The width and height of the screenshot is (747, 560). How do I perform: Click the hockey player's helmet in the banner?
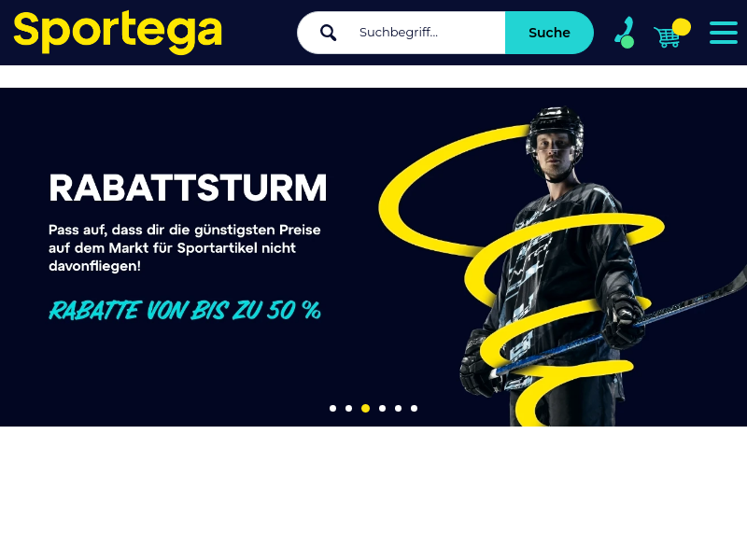coord(556,126)
